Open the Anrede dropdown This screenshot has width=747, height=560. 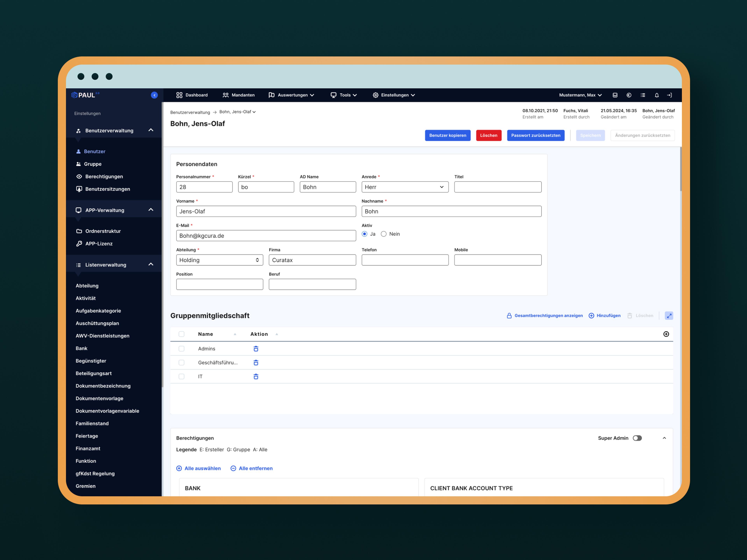click(x=405, y=187)
